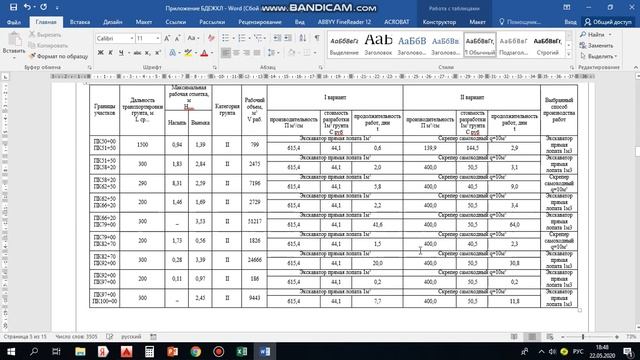Click the Replace (Заменить) button

(x=596, y=45)
